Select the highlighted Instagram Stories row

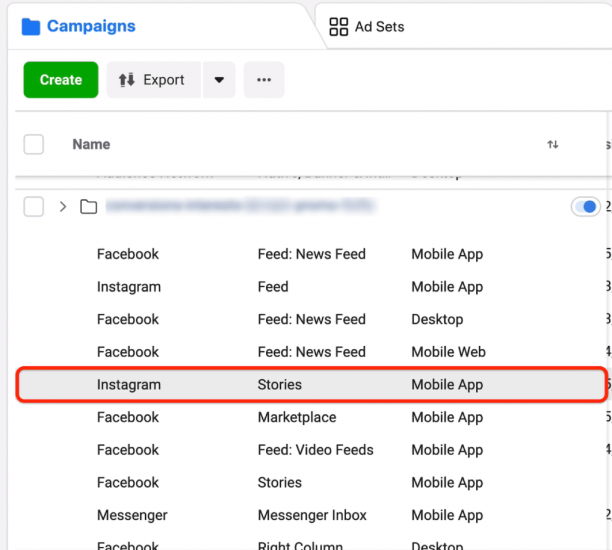310,384
